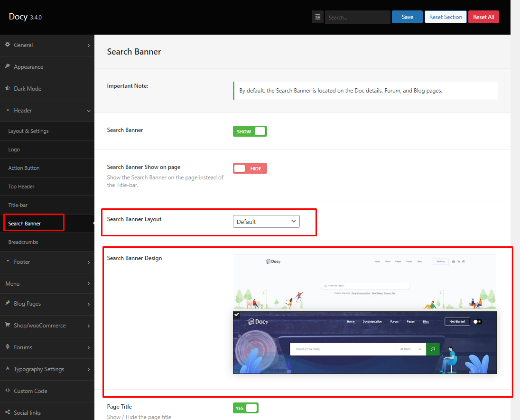Open the Dark Mode settings section
The width and height of the screenshot is (520, 420).
pos(47,89)
